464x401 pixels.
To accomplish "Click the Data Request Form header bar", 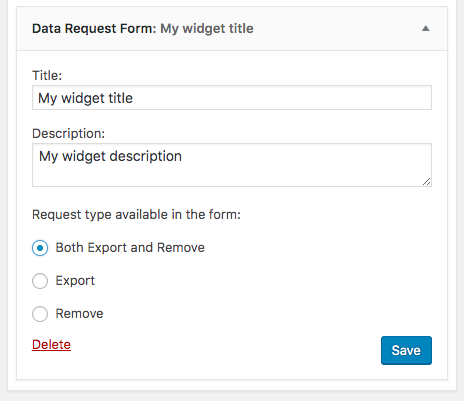I will coord(232,29).
